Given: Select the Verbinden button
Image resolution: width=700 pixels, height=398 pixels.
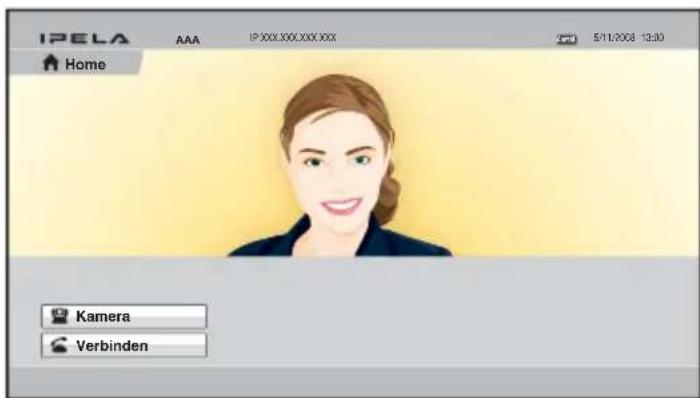Looking at the screenshot, I should click(x=124, y=345).
